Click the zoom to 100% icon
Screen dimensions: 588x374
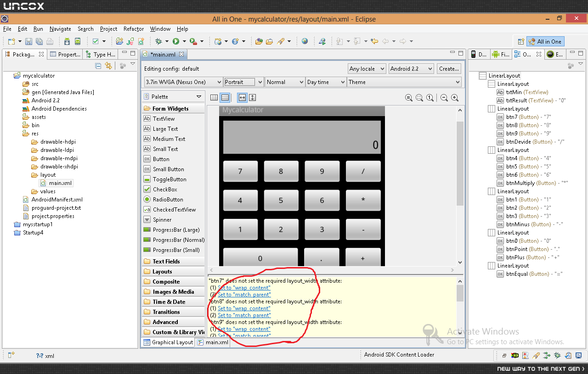[430, 97]
